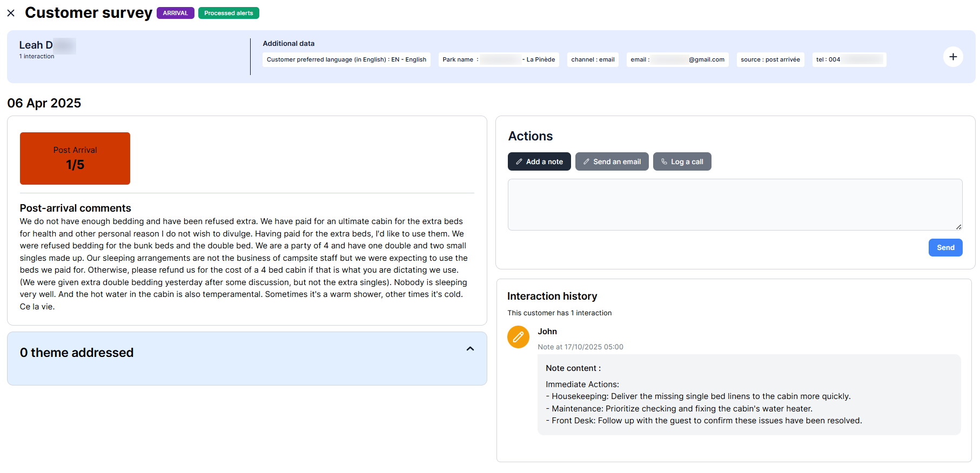Close the Customer survey panel
The height and width of the screenshot is (473, 980).
(11, 13)
